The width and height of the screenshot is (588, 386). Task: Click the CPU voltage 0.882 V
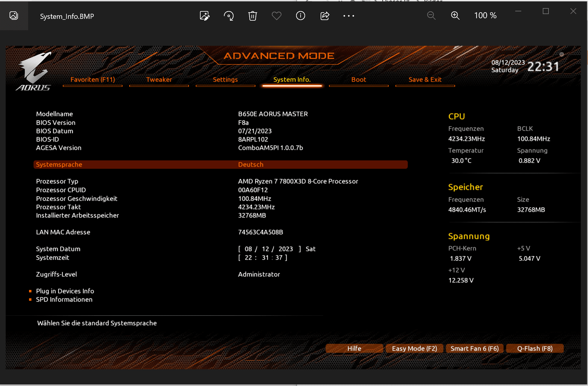click(x=529, y=161)
